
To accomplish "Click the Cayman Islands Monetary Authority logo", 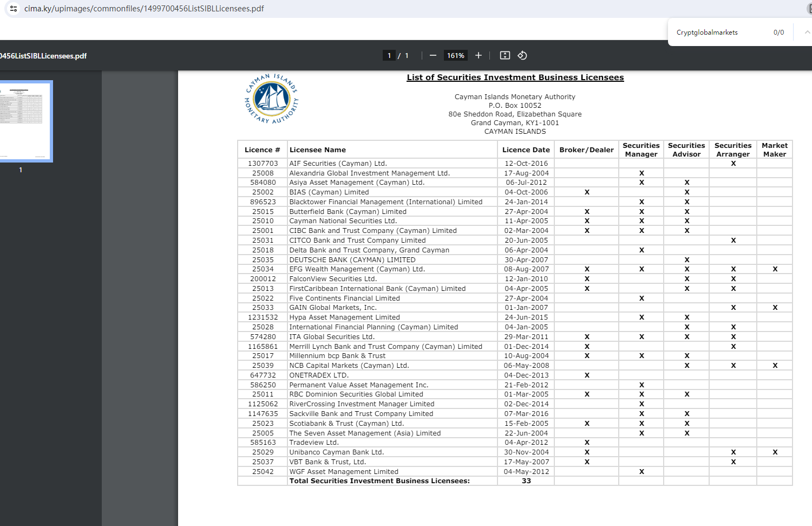I will click(x=271, y=99).
